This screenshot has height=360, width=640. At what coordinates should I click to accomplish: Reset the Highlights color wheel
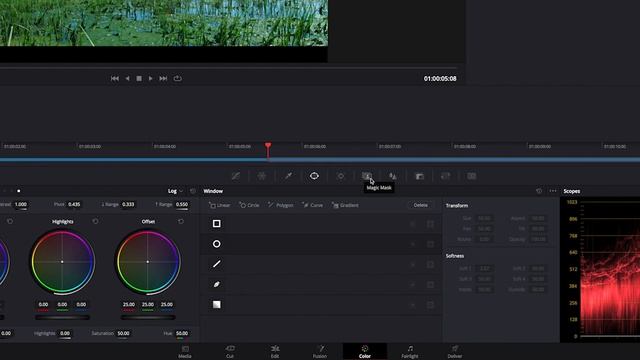(95, 221)
